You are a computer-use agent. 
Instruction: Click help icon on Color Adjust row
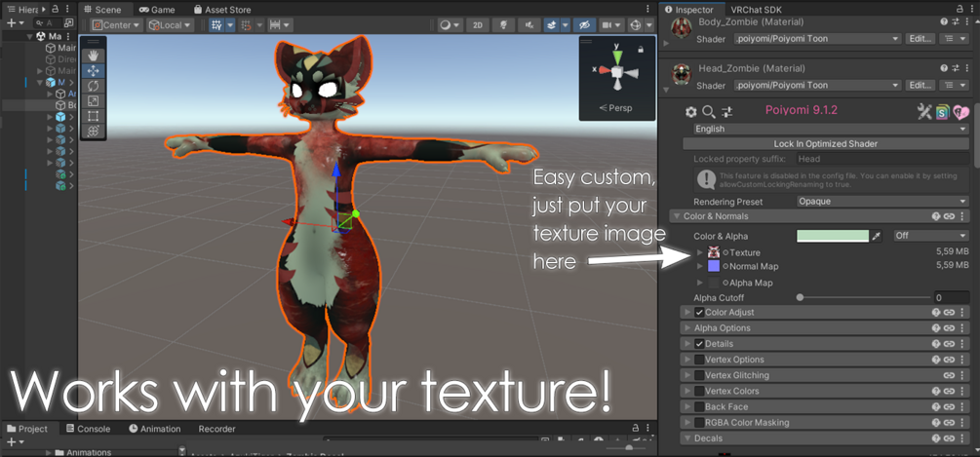(936, 312)
